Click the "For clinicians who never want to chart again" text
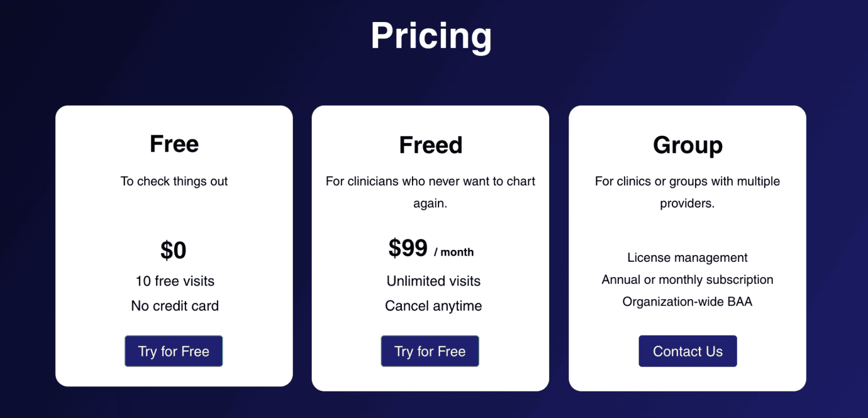Image resolution: width=868 pixels, height=418 pixels. coord(431,192)
